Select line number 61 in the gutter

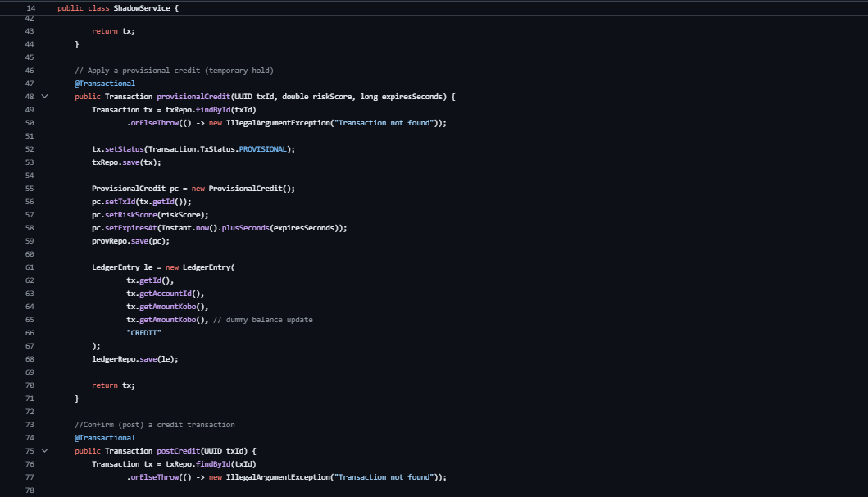(30, 267)
